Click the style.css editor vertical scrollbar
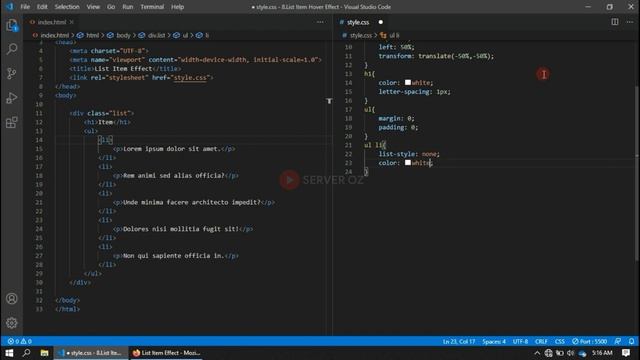 tap(637, 173)
